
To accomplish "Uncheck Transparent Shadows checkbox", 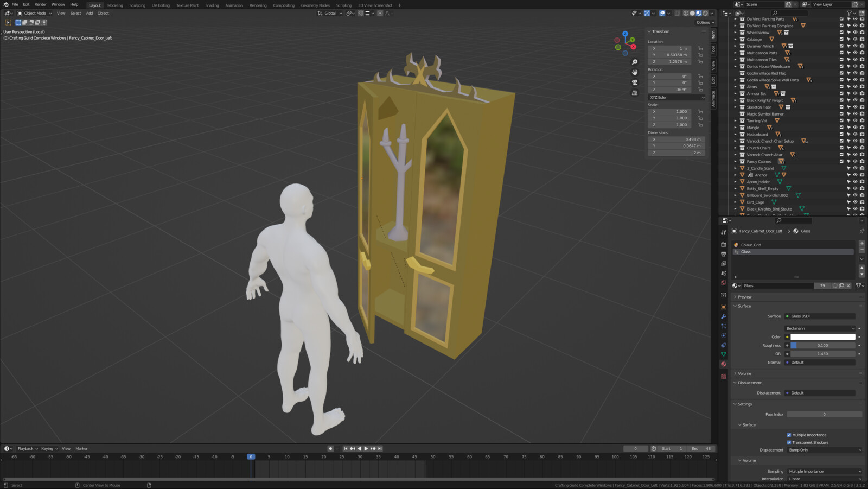I will pos(789,442).
